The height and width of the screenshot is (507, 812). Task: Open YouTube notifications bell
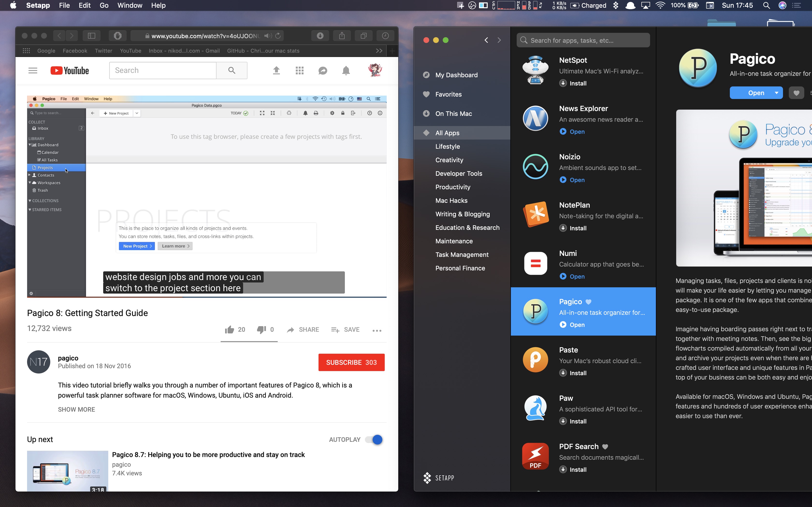[346, 70]
